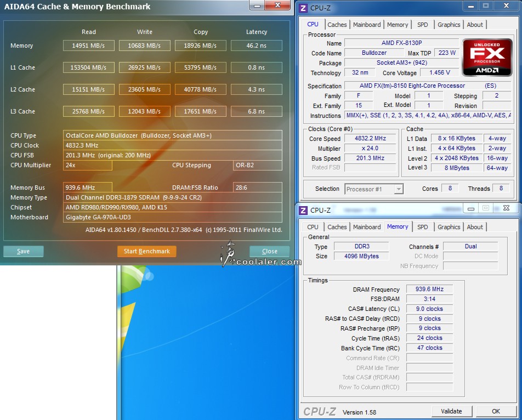The height and width of the screenshot is (420, 522).
Task: Open the Processor #1 selection dropdown
Action: [374, 189]
